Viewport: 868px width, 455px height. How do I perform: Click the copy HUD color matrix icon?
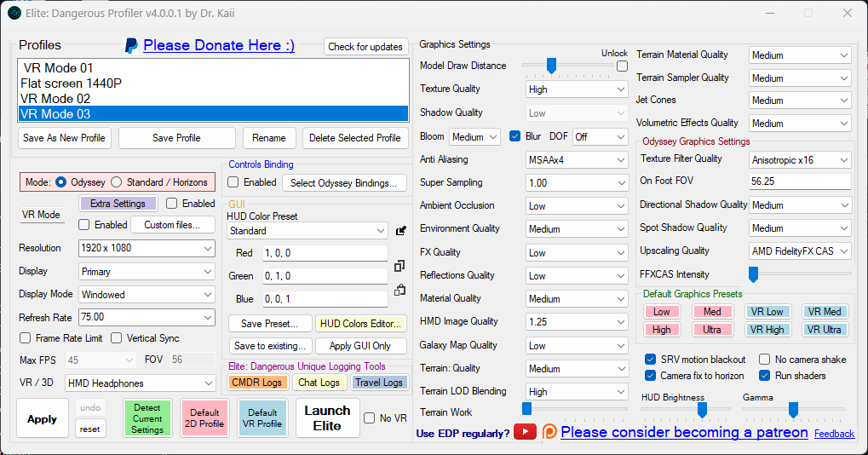click(x=400, y=266)
